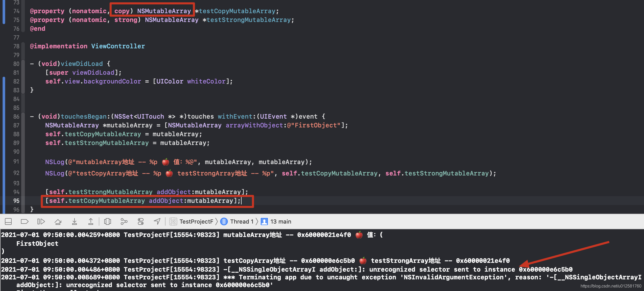Click ViewController after @implementation
This screenshot has height=291, width=644.
point(118,46)
